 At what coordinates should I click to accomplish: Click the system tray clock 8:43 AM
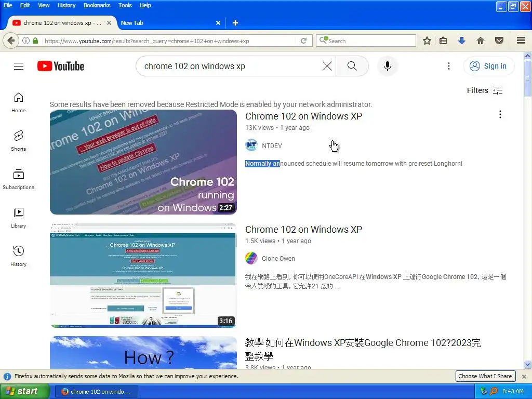(513, 391)
